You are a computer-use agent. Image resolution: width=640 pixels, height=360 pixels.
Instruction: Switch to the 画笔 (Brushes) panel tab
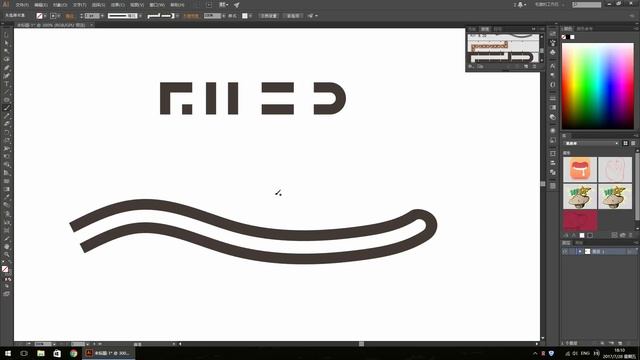(485, 29)
